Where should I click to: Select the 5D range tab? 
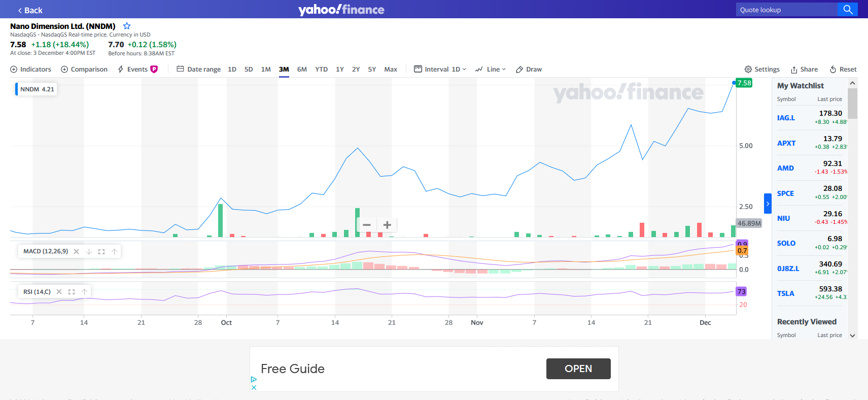point(249,69)
